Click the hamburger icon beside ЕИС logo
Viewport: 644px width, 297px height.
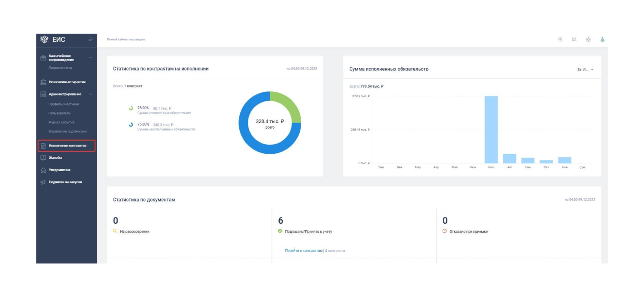tap(90, 40)
